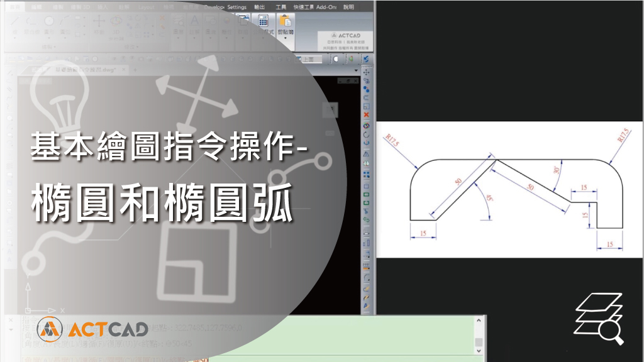The image size is (644, 362).
Task: Select the Array grid-of-squares tool
Action: point(366,175)
